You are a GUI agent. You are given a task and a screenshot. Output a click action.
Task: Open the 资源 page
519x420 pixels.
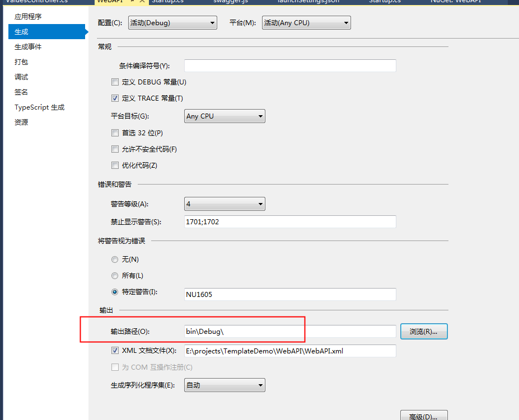point(21,122)
